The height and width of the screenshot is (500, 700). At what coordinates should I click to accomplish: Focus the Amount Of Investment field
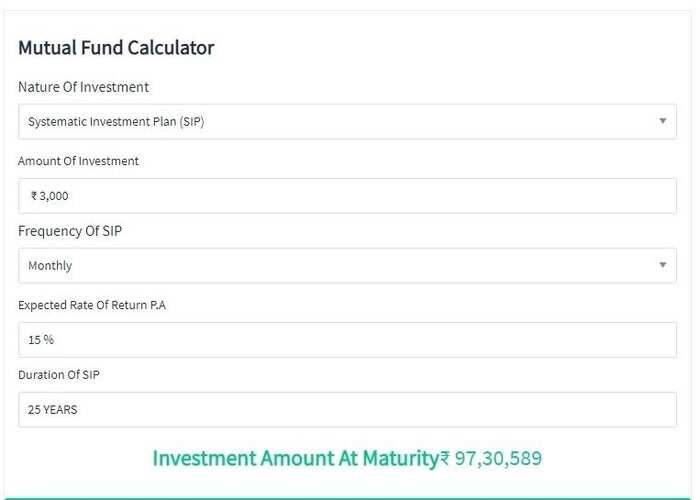point(347,196)
